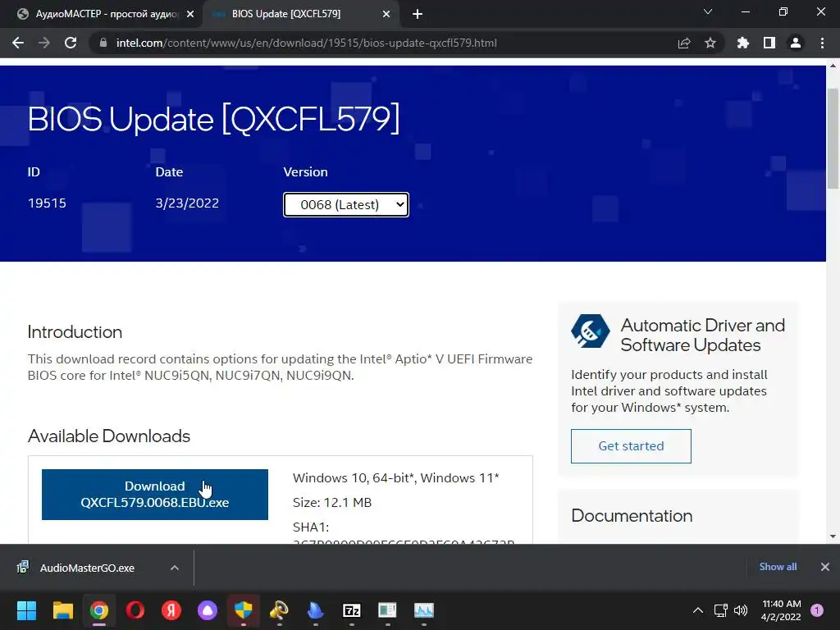Open the Chrome three-dot menu

[822, 43]
